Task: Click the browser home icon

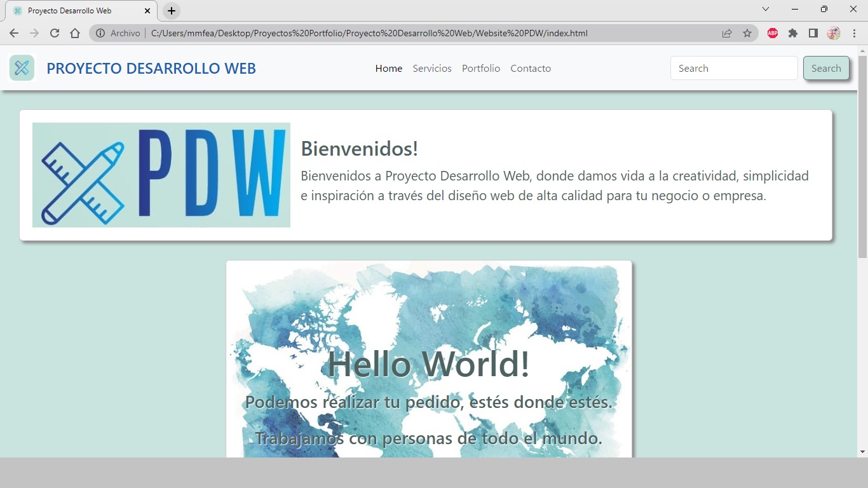Action: [75, 33]
